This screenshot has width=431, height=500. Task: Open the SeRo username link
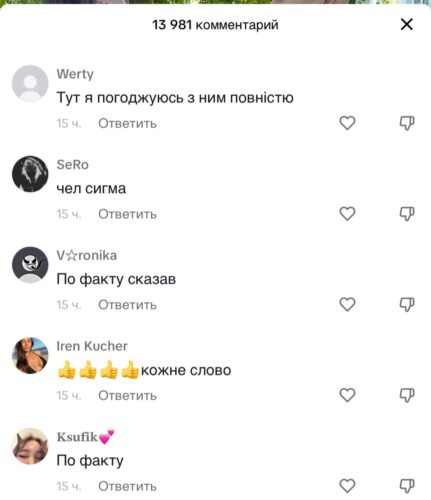coord(72,165)
